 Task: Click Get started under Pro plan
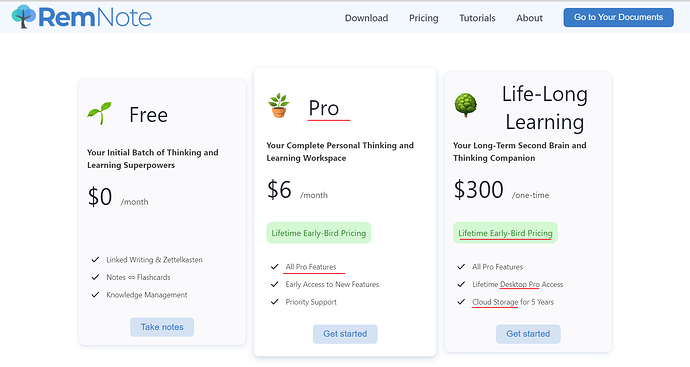pyautogui.click(x=345, y=334)
